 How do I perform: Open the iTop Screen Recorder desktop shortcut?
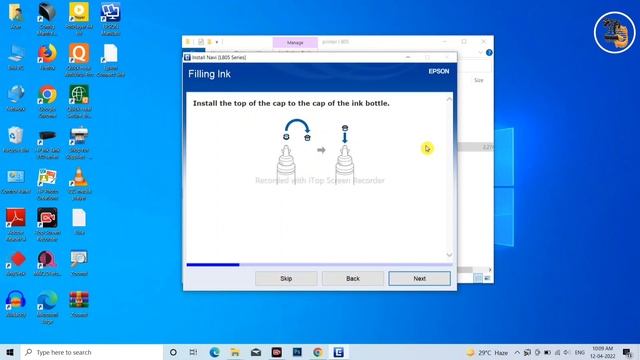point(47,224)
